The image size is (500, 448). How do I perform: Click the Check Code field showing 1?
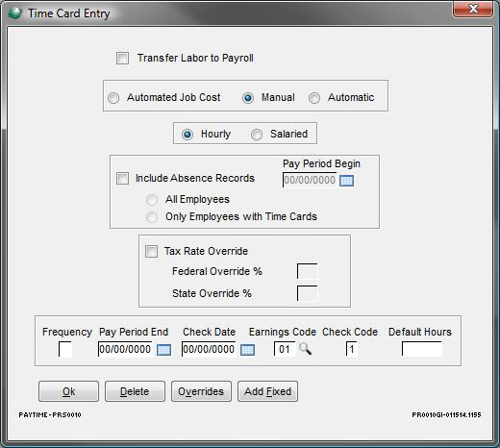351,349
